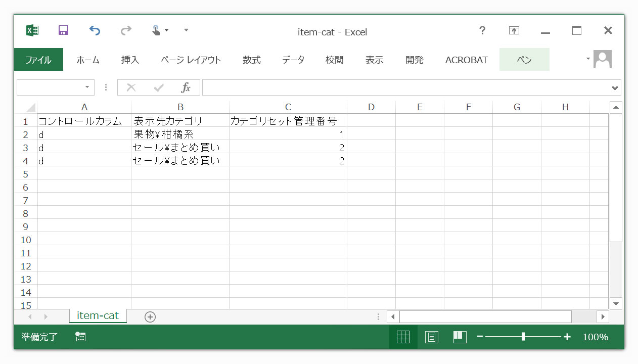Image resolution: width=638 pixels, height=364 pixels.
Task: Open the データ ribbon tab
Action: pyautogui.click(x=293, y=60)
